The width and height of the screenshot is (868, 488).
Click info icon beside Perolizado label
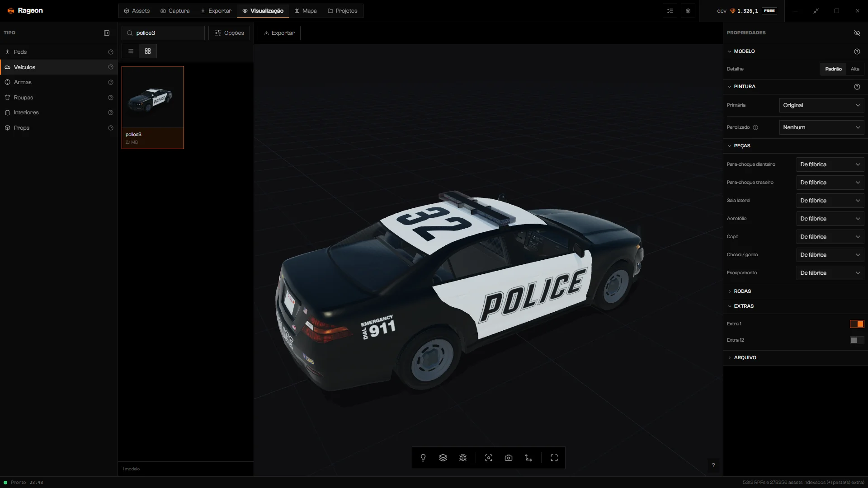[755, 127]
